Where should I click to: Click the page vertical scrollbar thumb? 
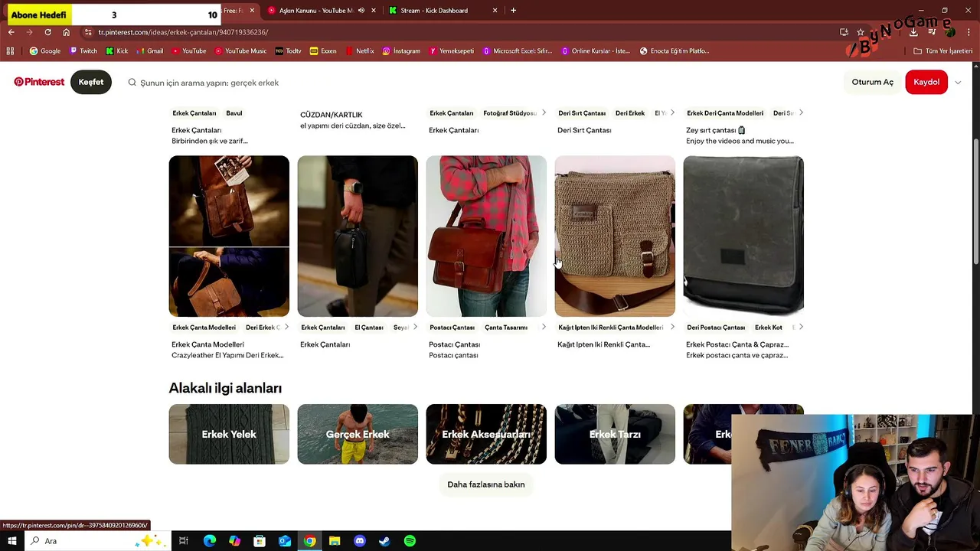[975, 203]
